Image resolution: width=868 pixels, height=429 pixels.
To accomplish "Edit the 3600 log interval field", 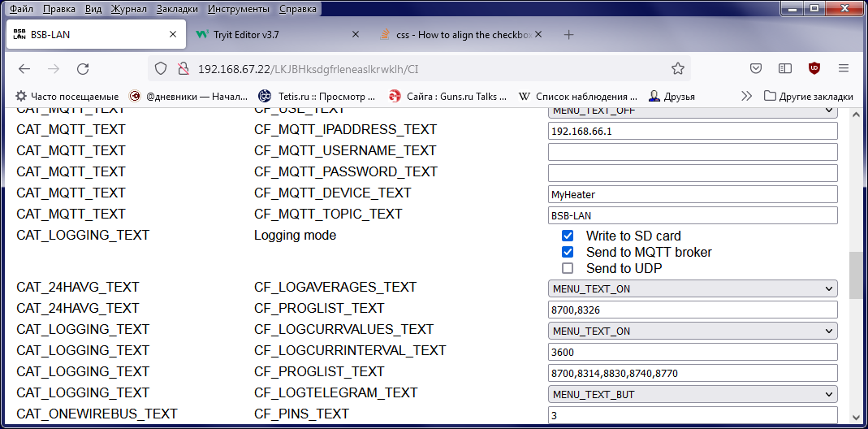I will (x=693, y=352).
